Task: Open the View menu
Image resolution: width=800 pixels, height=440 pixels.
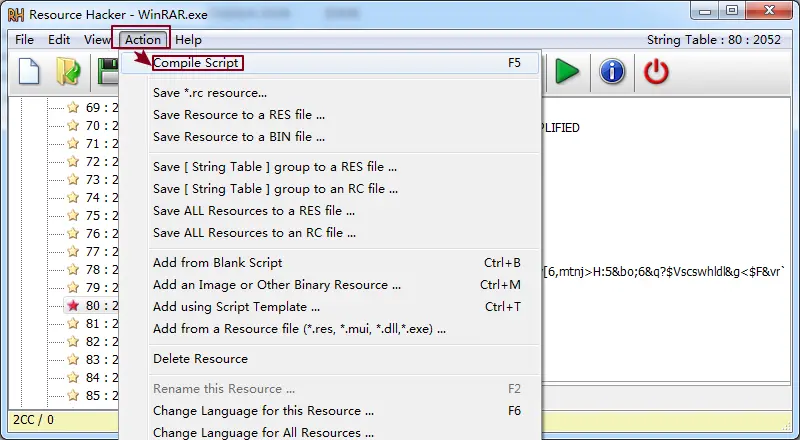Action: pyautogui.click(x=97, y=39)
